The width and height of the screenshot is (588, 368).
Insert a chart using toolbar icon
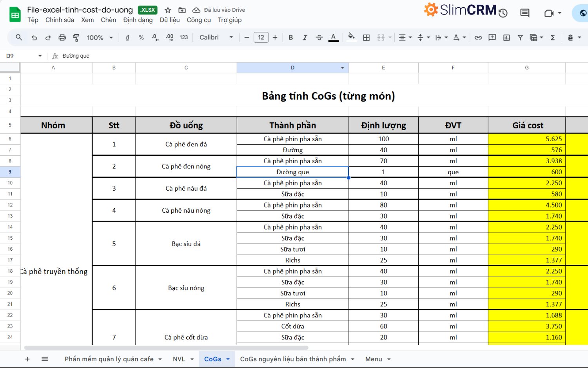(x=506, y=38)
